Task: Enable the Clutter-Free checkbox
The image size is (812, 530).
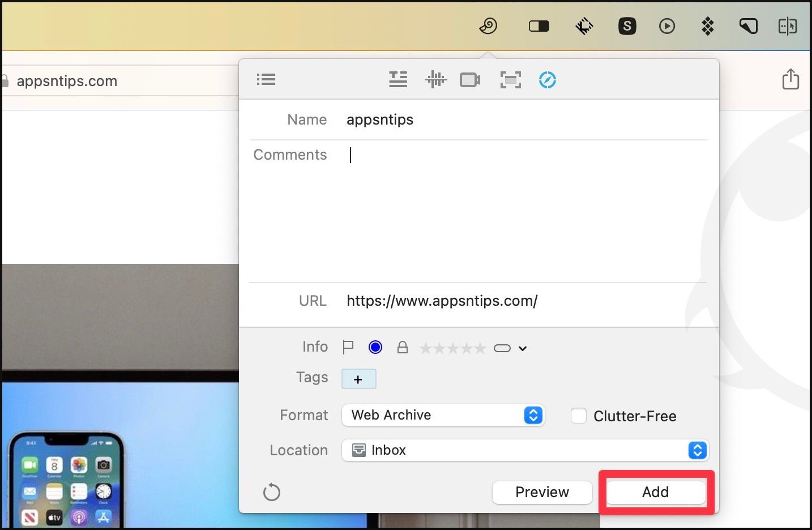Action: [578, 416]
